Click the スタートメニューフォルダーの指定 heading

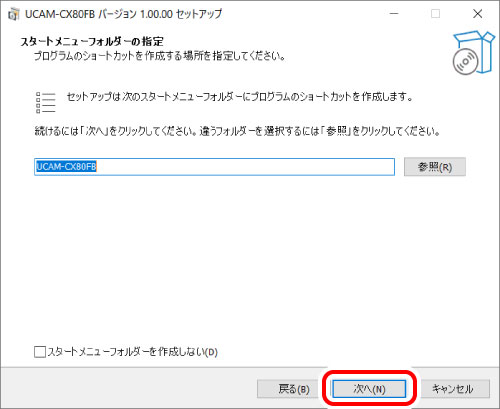[x=92, y=42]
